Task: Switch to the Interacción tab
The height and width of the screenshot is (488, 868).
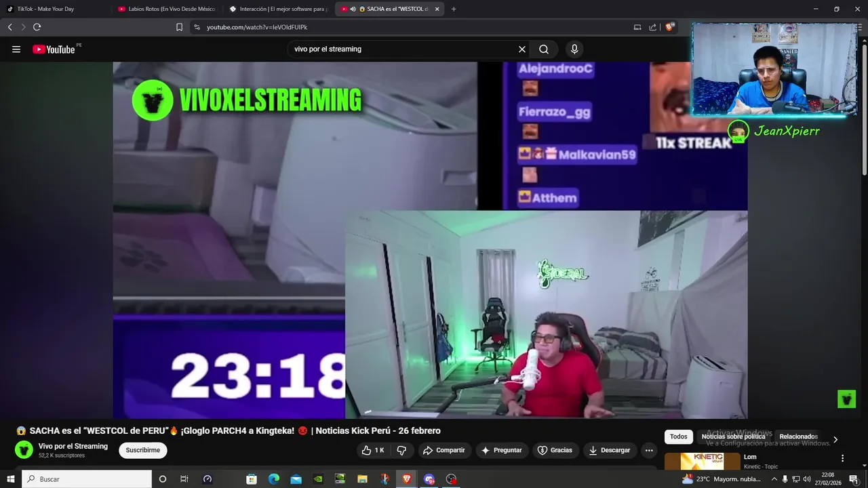Action: tap(278, 9)
